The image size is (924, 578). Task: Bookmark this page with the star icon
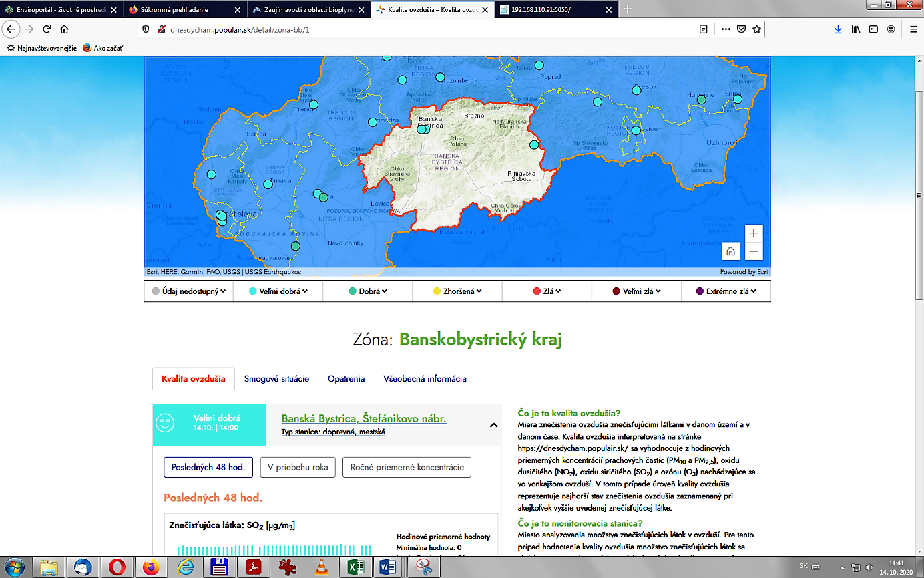[756, 29]
